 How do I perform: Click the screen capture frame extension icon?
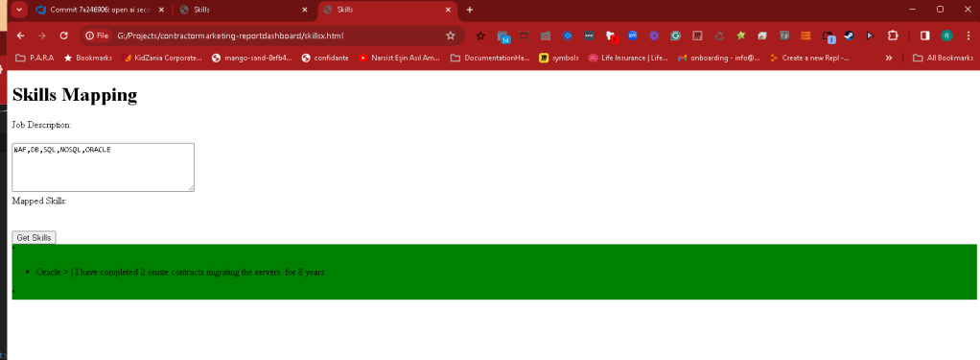524,36
